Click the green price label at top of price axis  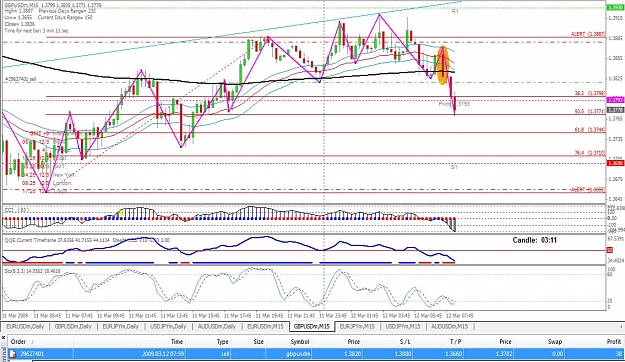pos(615,8)
